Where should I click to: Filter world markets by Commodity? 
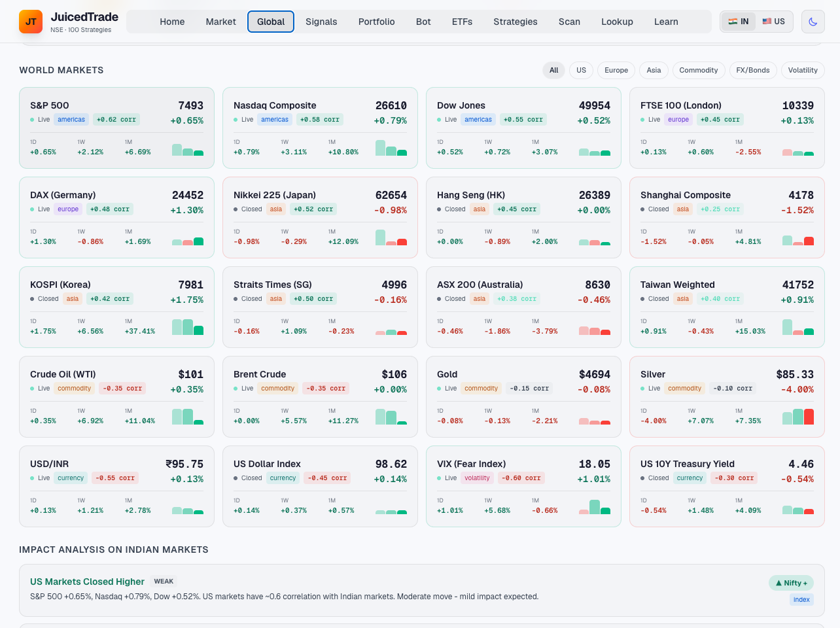(699, 70)
